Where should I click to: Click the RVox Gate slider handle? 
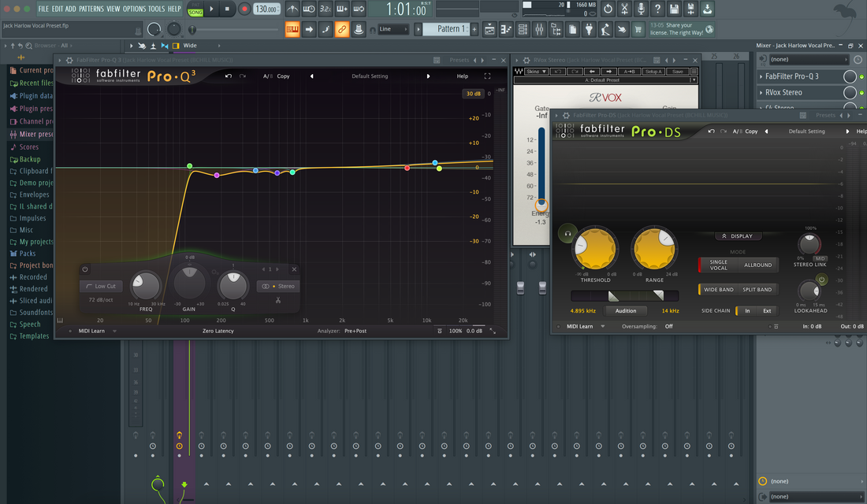click(541, 204)
